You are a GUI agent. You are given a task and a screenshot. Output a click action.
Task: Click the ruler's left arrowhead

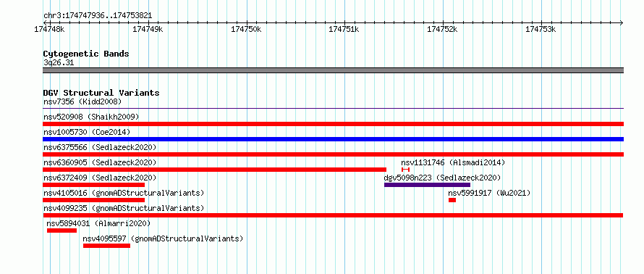pyautogui.click(x=45, y=22)
